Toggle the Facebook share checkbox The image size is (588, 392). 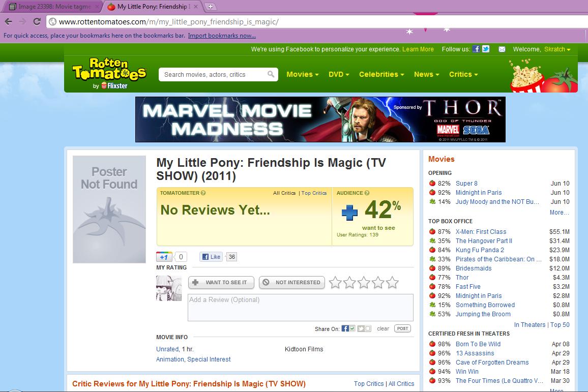352,328
